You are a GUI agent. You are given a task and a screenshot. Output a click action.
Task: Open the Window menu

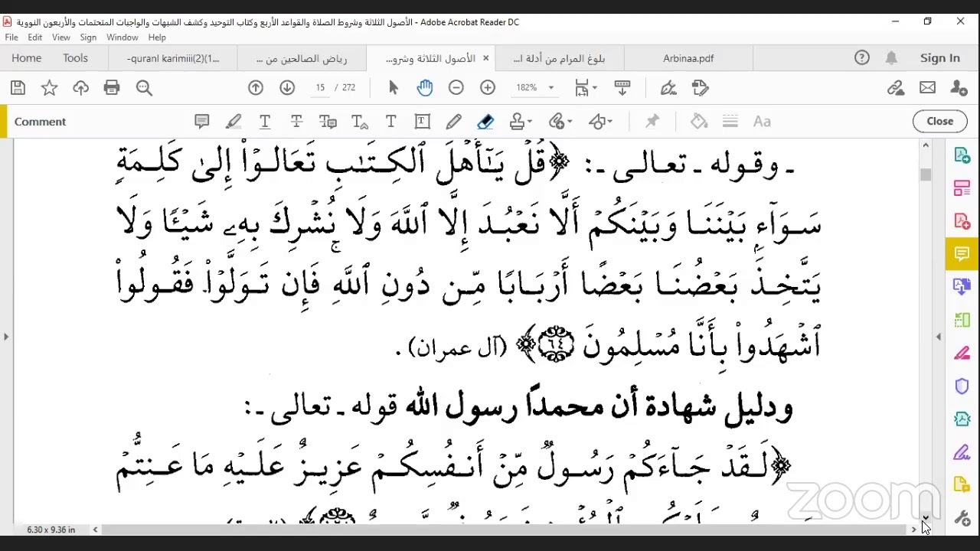click(x=122, y=37)
